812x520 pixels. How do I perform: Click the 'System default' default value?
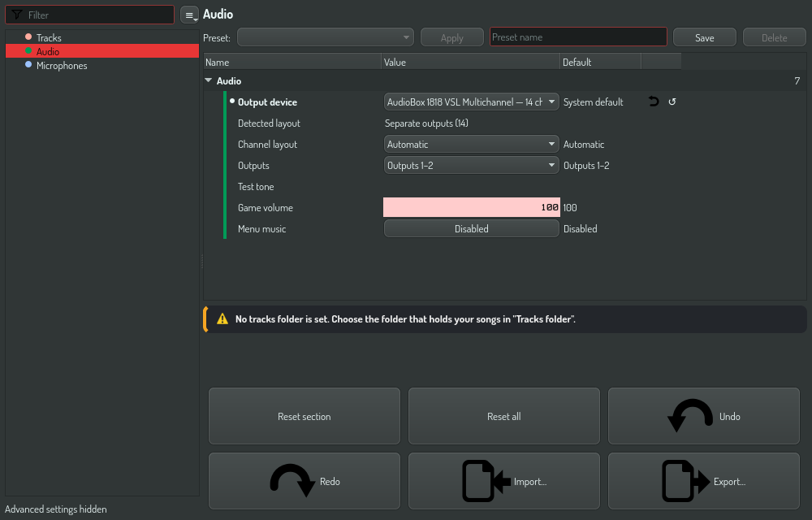pyautogui.click(x=593, y=102)
